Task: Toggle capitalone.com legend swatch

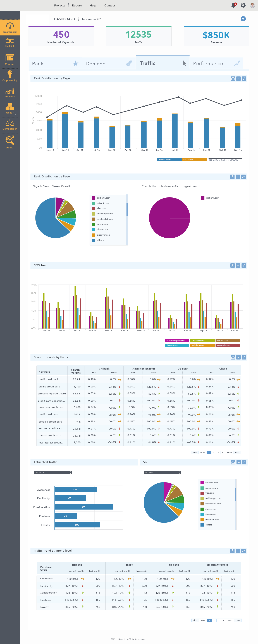Action: click(x=202, y=341)
